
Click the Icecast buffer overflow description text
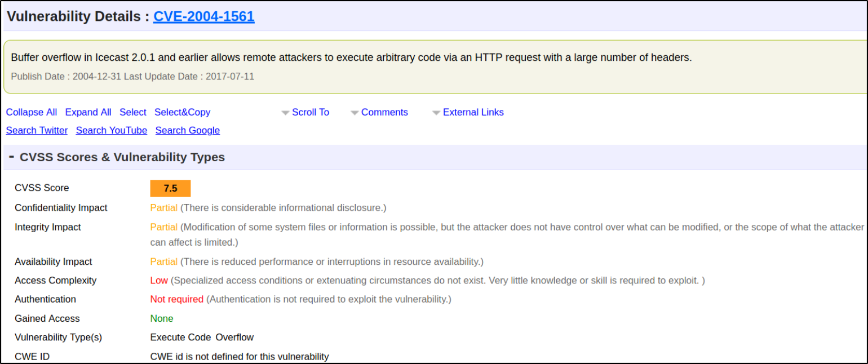coord(351,57)
